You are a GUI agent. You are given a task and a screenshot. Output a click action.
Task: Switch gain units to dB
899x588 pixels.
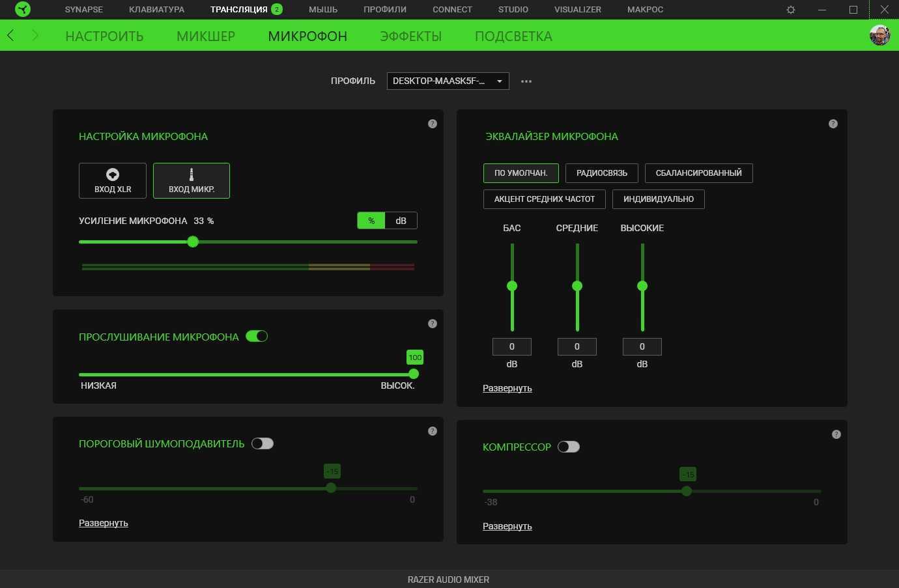[401, 221]
